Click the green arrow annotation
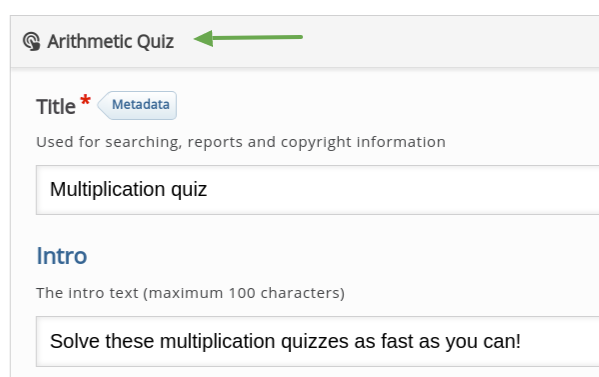This screenshot has height=377, width=599. (248, 38)
